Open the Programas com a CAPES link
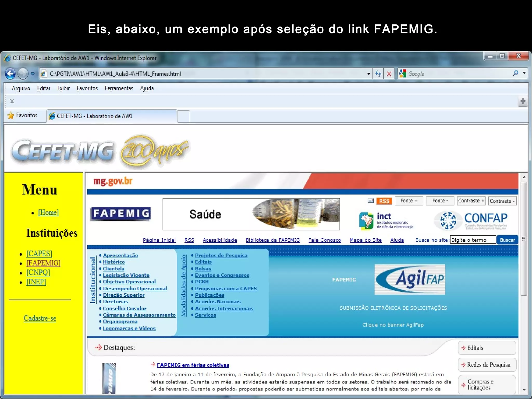Image resolution: width=532 pixels, height=399 pixels. click(226, 289)
